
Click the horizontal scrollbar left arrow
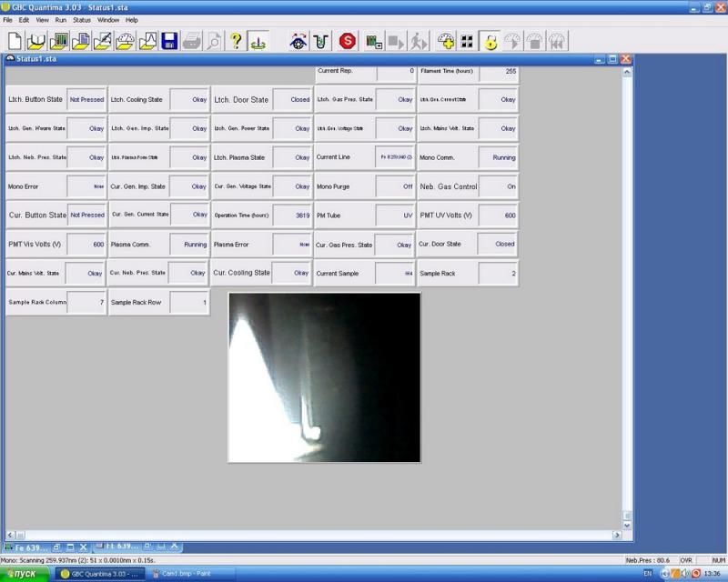click(x=10, y=535)
